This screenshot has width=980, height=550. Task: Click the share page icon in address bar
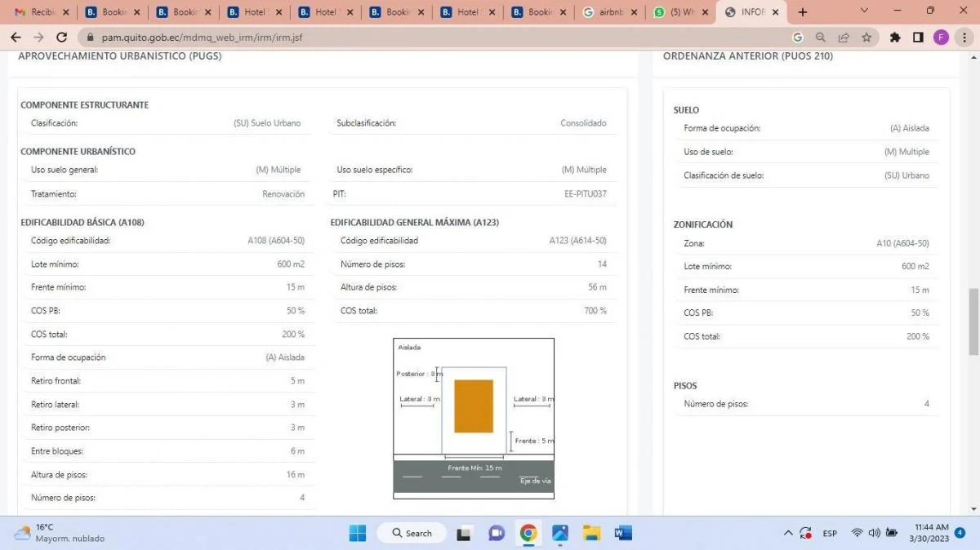click(844, 38)
